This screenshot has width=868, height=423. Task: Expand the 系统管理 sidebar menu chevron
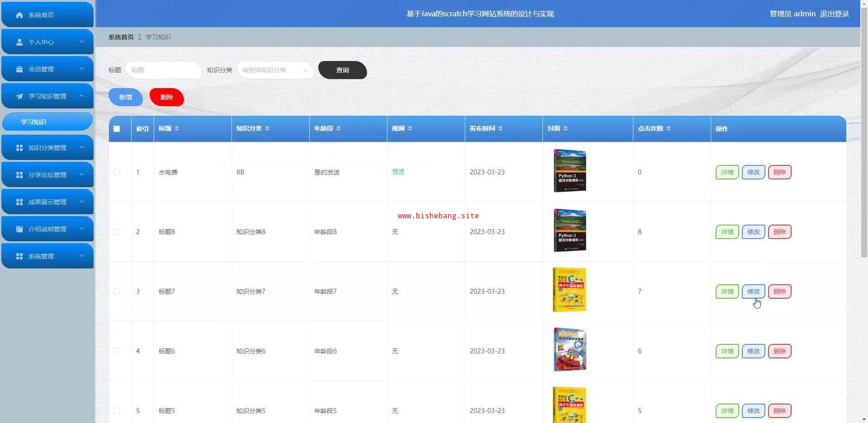[81, 256]
